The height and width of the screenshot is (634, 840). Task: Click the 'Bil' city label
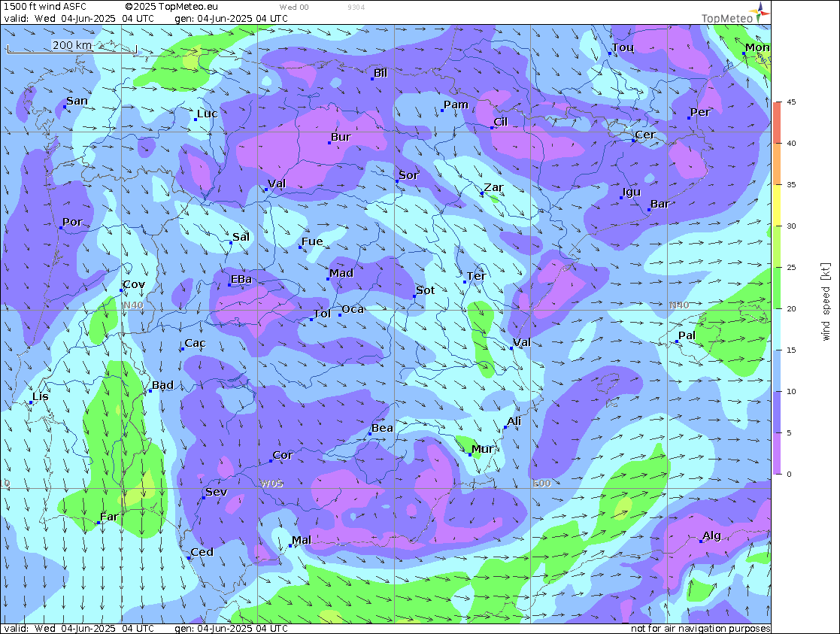click(381, 73)
